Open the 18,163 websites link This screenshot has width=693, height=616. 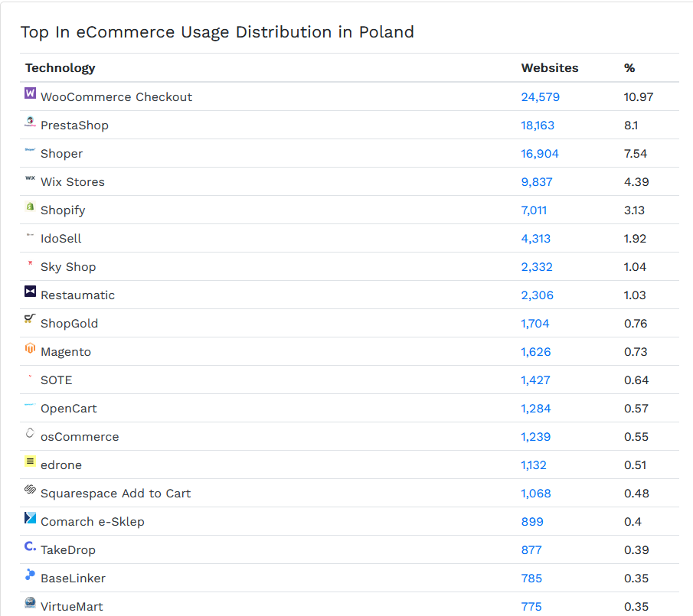click(538, 125)
